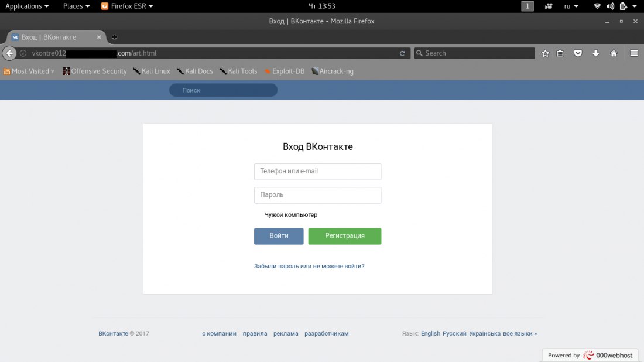Open Забыли пароль или не можете войти link

pos(309,267)
